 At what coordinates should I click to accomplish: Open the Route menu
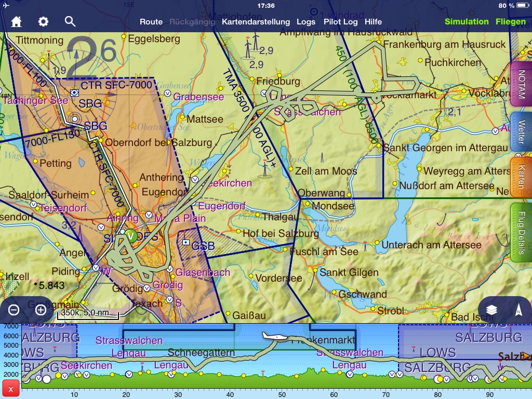[x=151, y=22]
